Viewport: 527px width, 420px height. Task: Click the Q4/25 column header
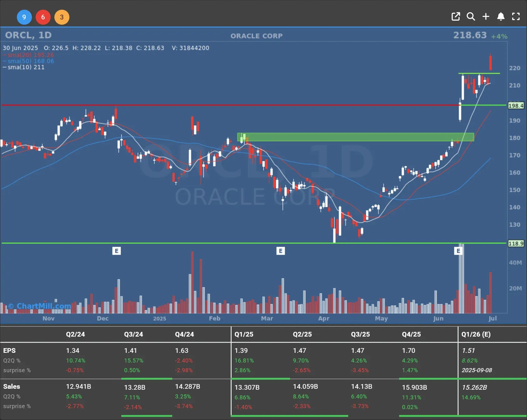point(411,334)
